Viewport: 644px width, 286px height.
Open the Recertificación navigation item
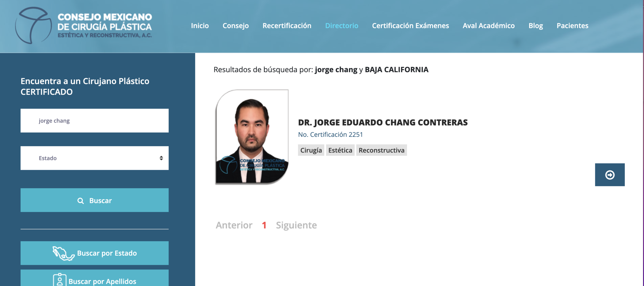[x=287, y=26]
